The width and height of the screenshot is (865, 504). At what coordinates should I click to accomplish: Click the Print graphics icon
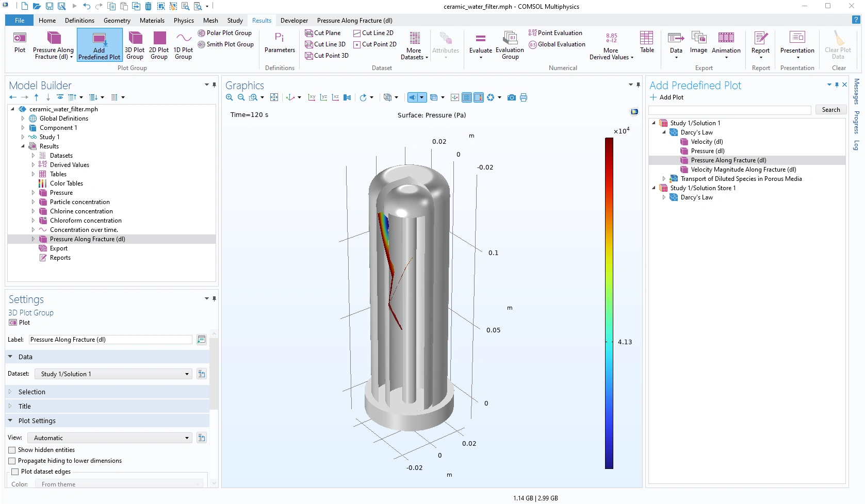524,97
